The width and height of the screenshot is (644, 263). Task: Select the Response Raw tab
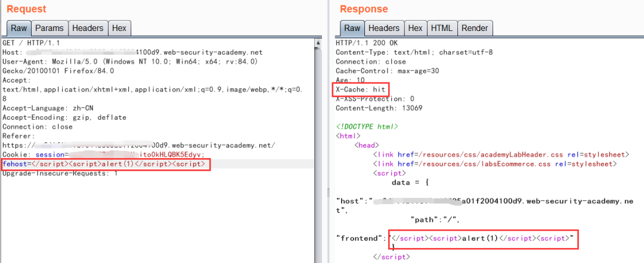tap(352, 29)
